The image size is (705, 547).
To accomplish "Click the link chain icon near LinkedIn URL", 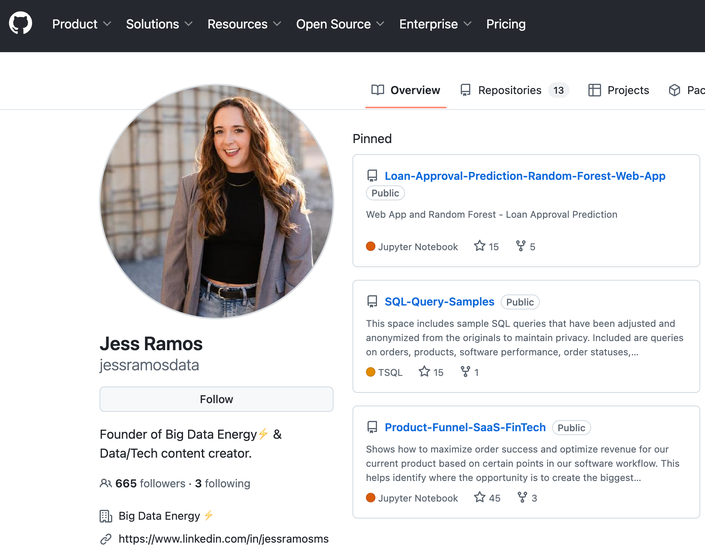I will [x=106, y=538].
